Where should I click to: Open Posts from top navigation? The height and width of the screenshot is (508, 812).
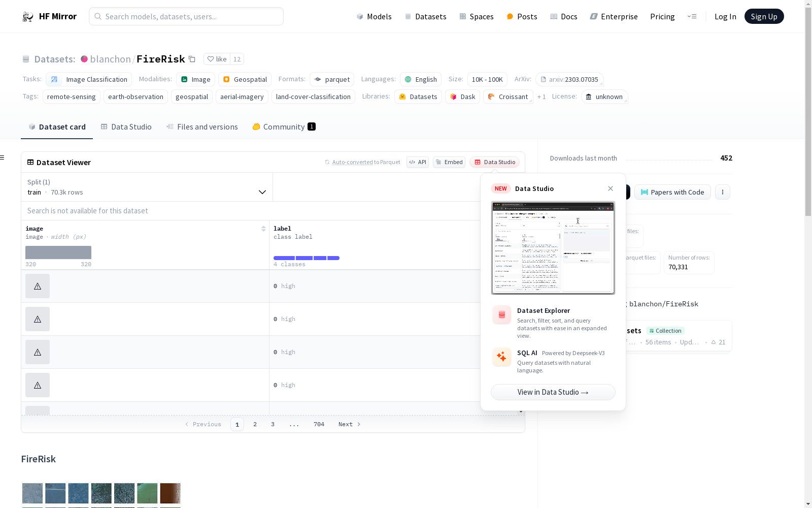522,17
